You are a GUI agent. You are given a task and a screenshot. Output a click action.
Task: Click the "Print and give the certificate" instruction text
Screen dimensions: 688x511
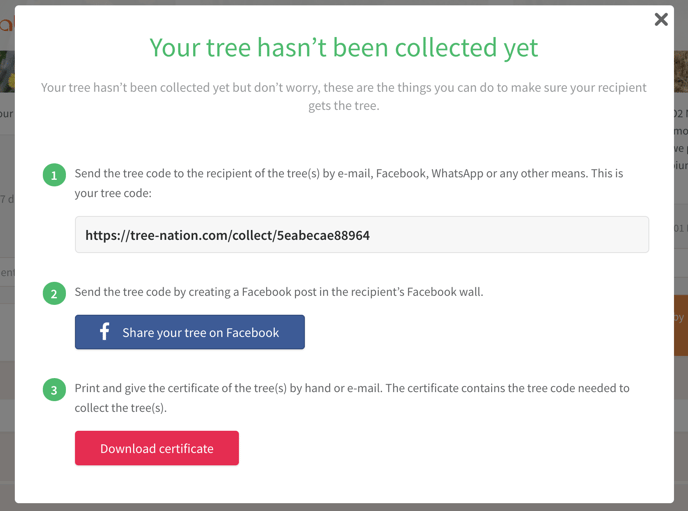[x=352, y=398]
